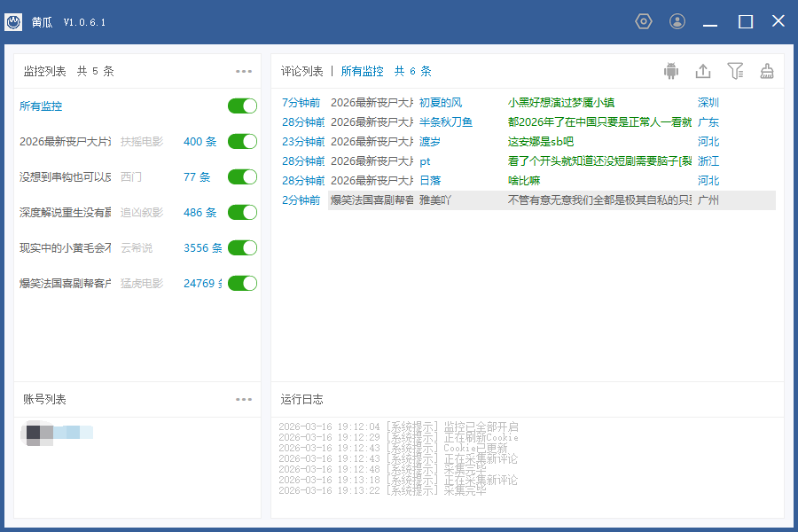Click the user account icon
The image size is (798, 532).
coord(677,21)
